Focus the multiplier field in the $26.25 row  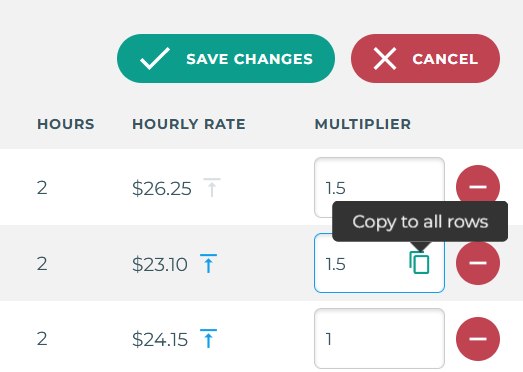[x=379, y=188]
